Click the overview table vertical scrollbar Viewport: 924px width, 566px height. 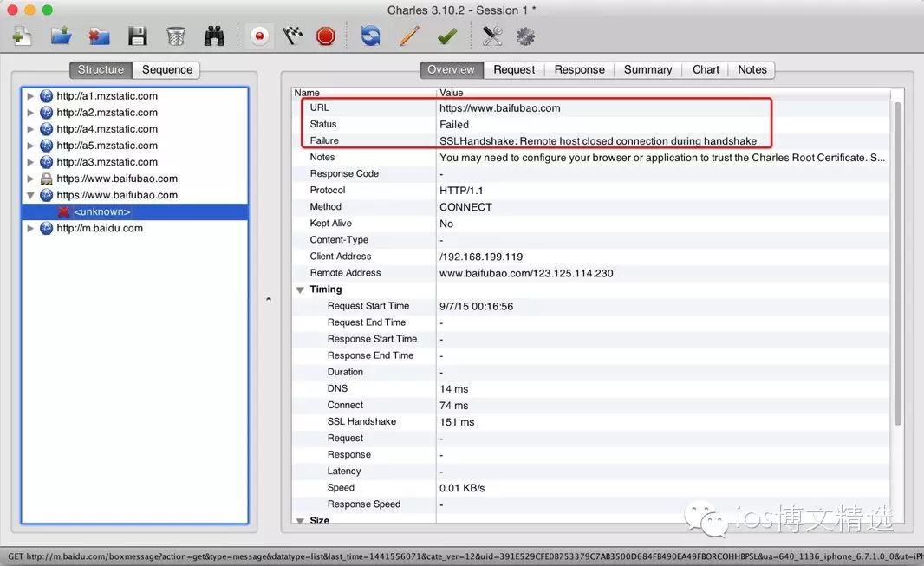[x=897, y=263]
